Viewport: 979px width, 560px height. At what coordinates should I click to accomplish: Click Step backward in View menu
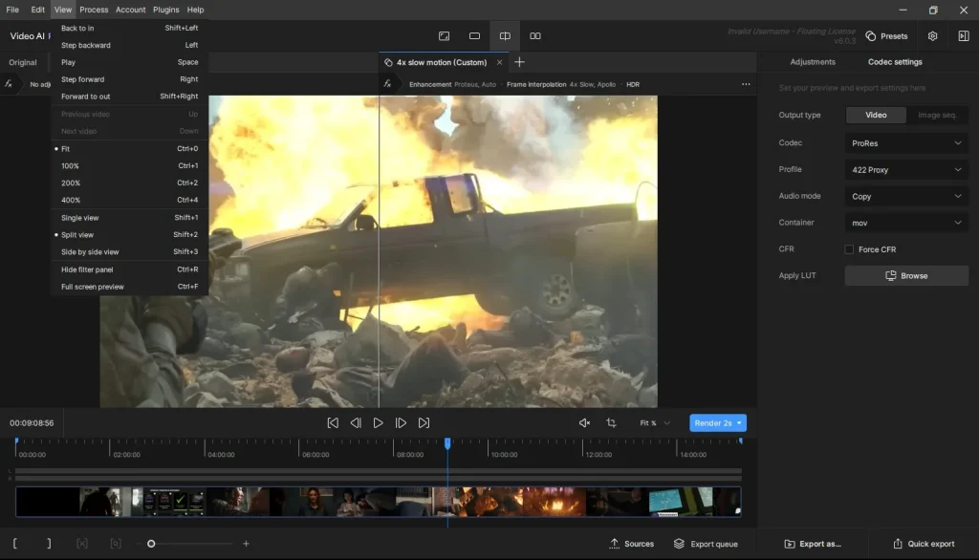[x=129, y=45]
